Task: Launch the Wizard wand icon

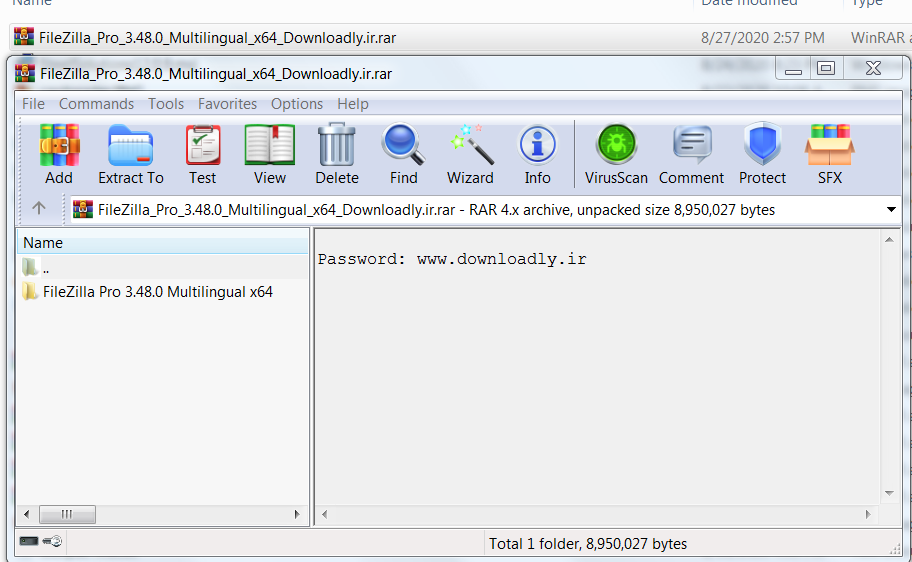Action: tap(471, 145)
